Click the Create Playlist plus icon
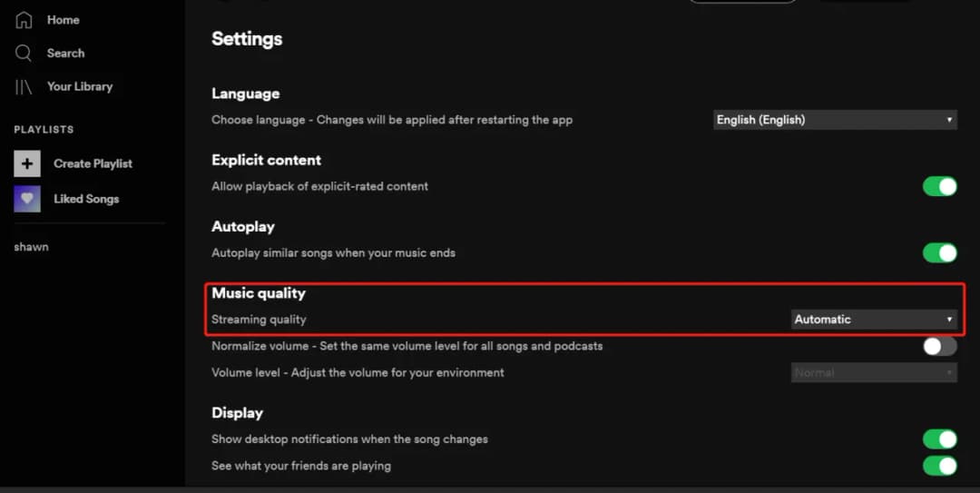Viewport: 980px width, 493px height. 27,163
